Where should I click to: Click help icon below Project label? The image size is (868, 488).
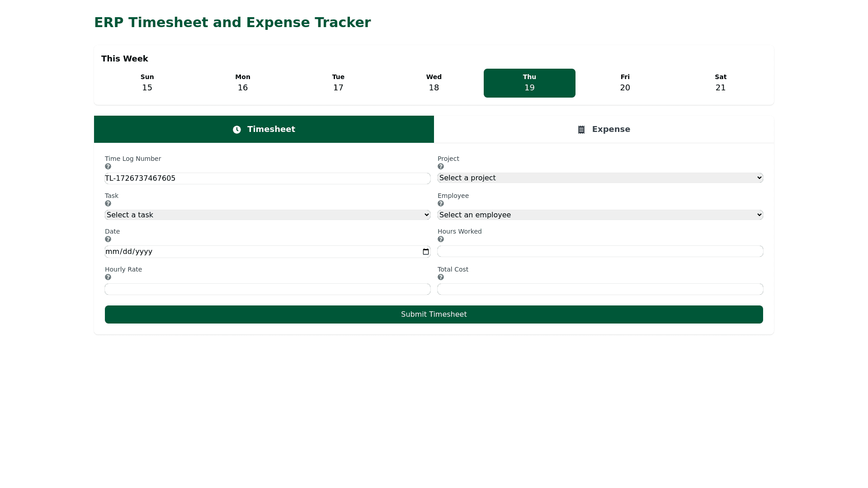(441, 167)
